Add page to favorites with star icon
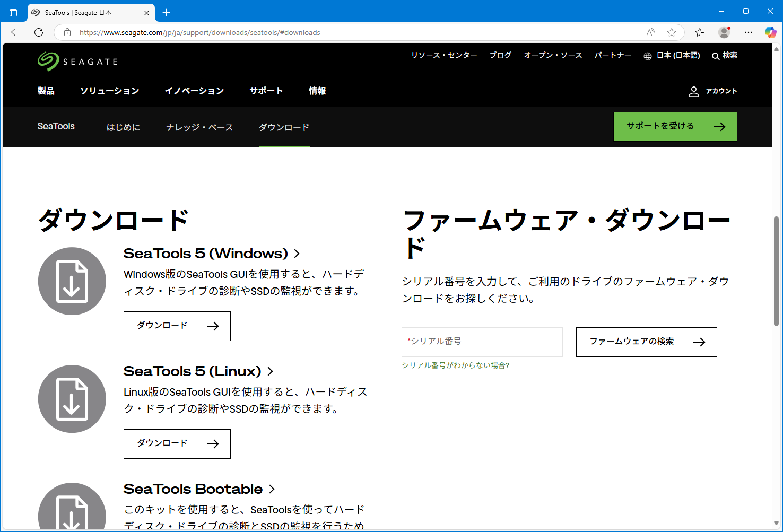 (672, 32)
